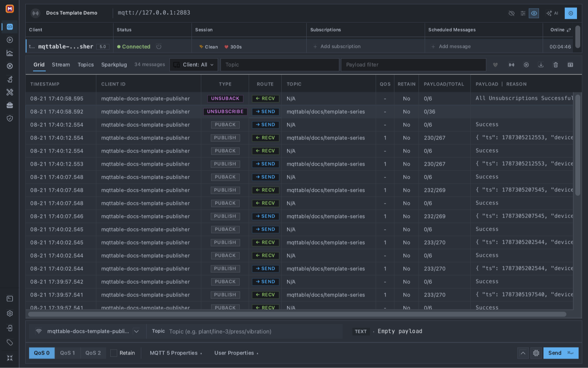Click the sliders filter icon in header
This screenshot has height=368, width=588.
tap(523, 13)
